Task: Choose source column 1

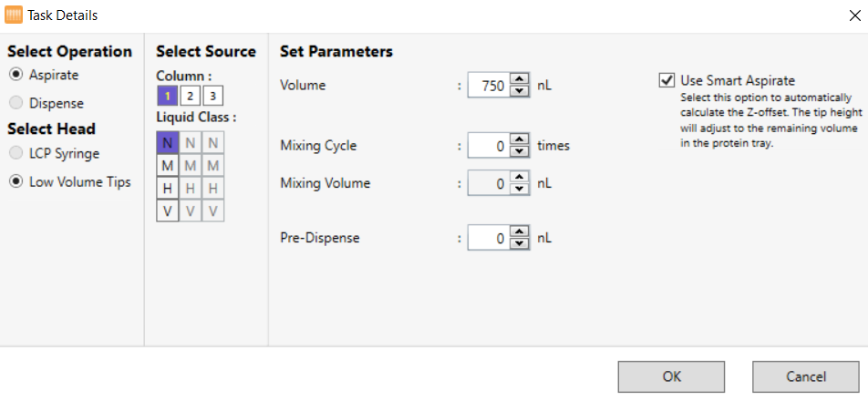Action: coord(167,95)
